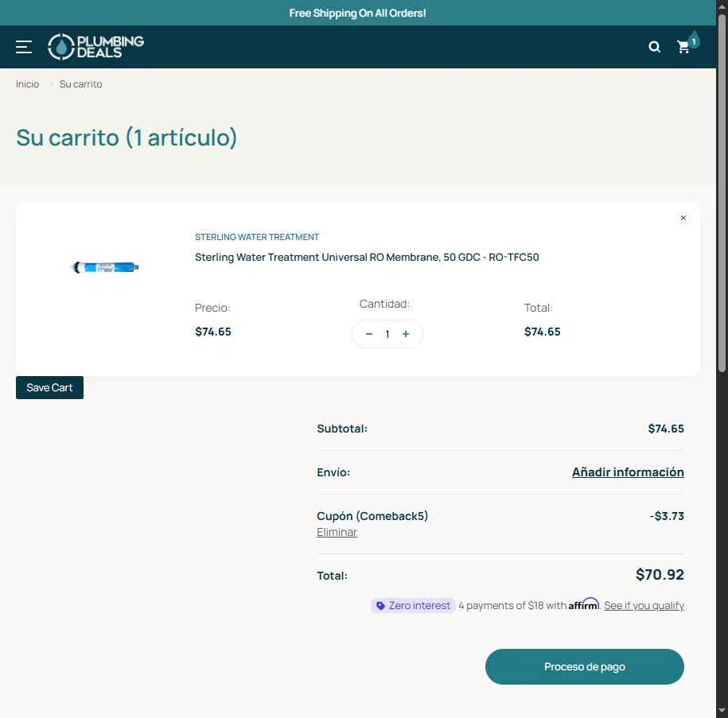728x718 pixels.
Task: Click Su carrito breadcrumb
Action: point(81,84)
